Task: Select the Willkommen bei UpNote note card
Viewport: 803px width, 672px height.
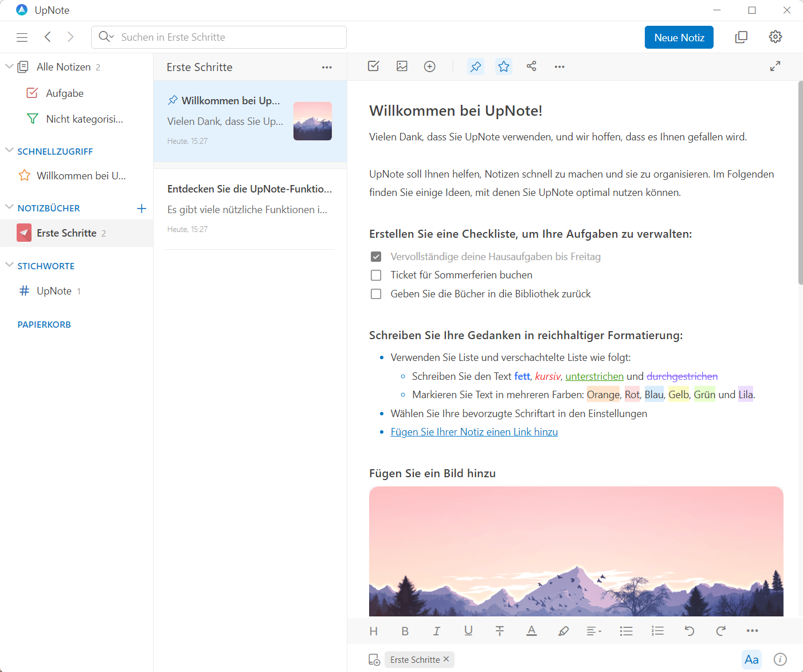Action: pyautogui.click(x=250, y=121)
